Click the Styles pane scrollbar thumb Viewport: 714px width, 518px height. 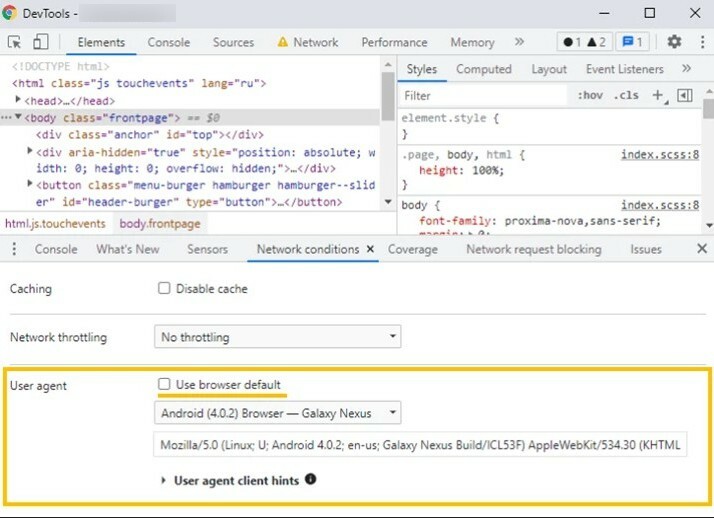[708, 109]
